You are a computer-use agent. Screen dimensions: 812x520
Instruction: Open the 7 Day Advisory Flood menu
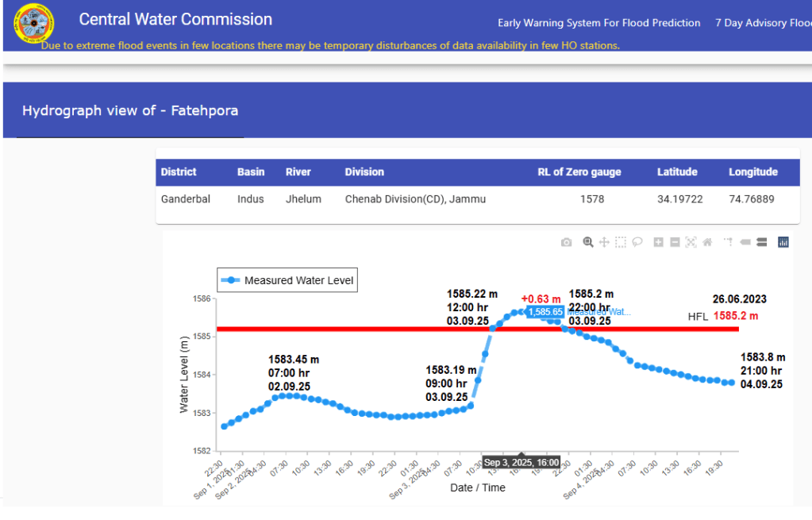tap(762, 23)
